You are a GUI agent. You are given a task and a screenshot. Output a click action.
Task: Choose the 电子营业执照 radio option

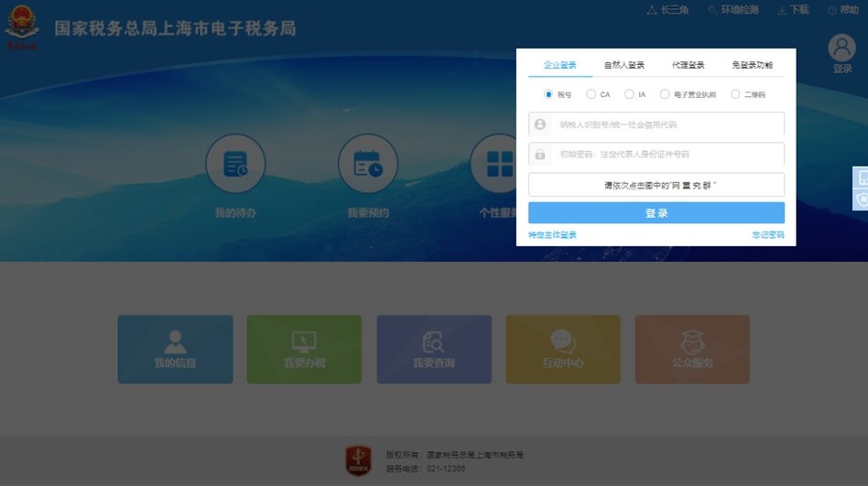click(x=665, y=94)
